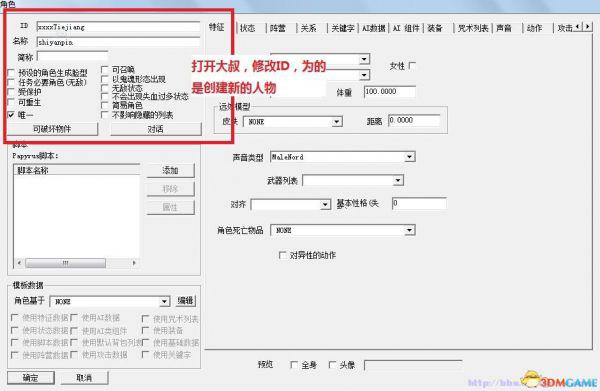
Task: Click script list left scroll arrow
Action: [x=19, y=263]
